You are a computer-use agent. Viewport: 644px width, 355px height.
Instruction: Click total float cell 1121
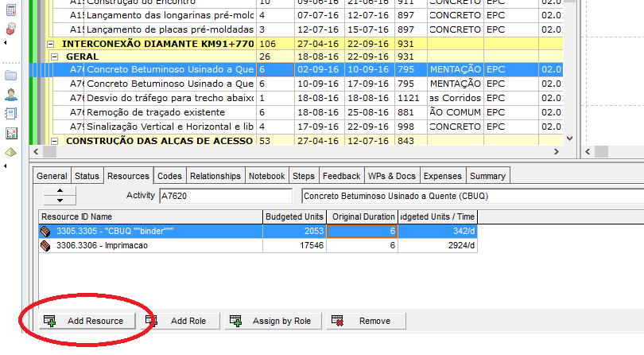(411, 98)
